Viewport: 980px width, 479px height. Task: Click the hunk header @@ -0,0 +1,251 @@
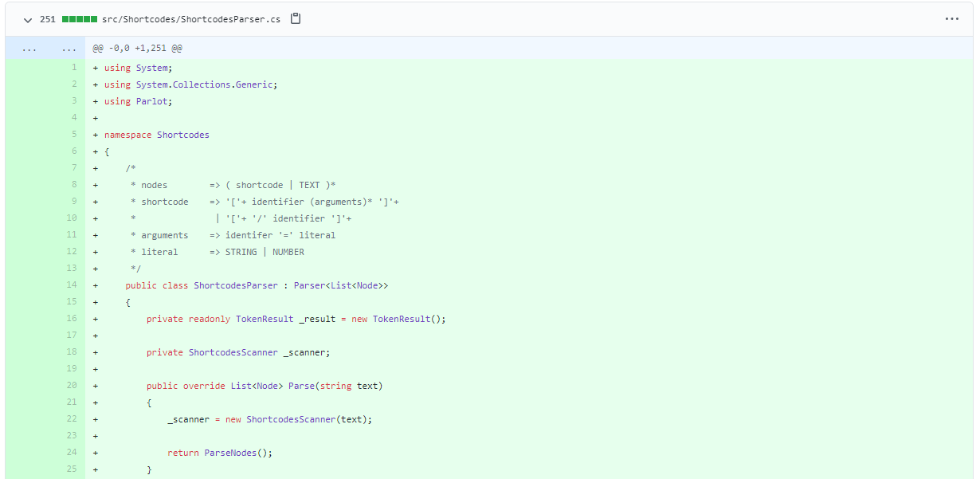tap(137, 48)
